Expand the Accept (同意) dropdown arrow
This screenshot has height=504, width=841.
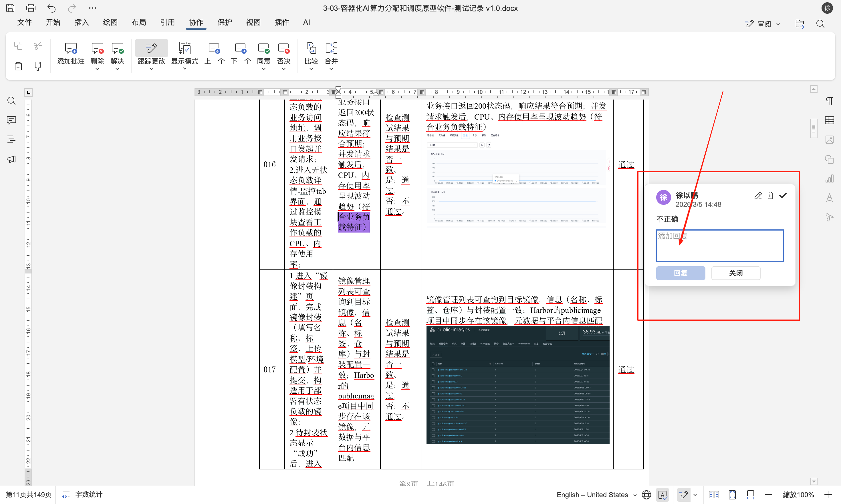(x=263, y=69)
